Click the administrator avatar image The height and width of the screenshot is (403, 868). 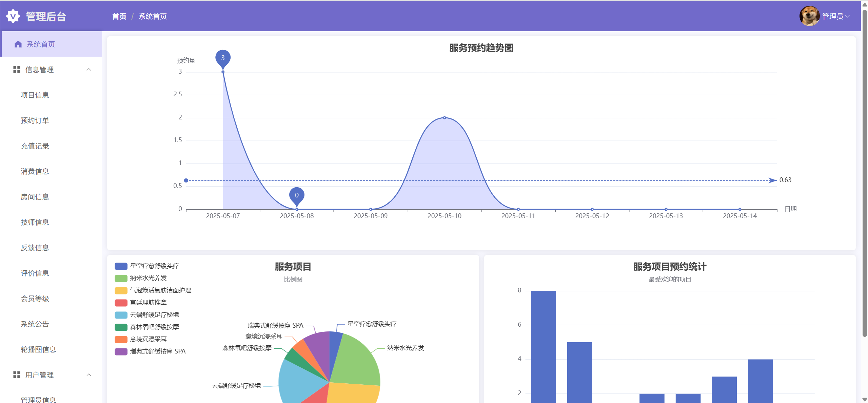click(809, 16)
